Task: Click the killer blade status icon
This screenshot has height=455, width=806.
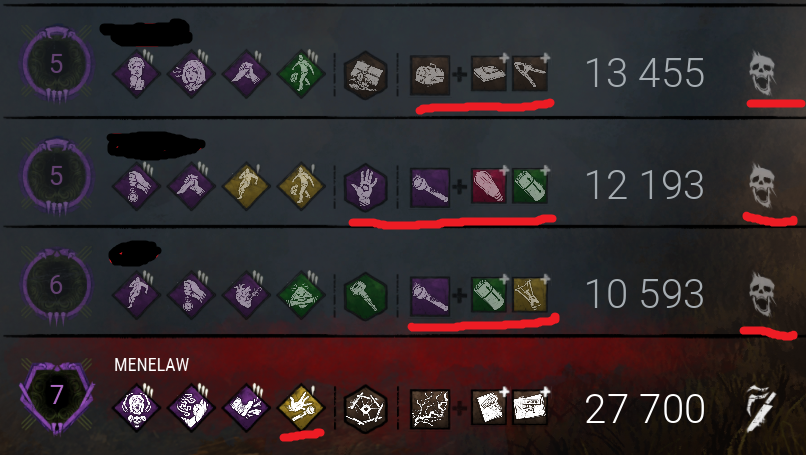Action: tap(761, 409)
